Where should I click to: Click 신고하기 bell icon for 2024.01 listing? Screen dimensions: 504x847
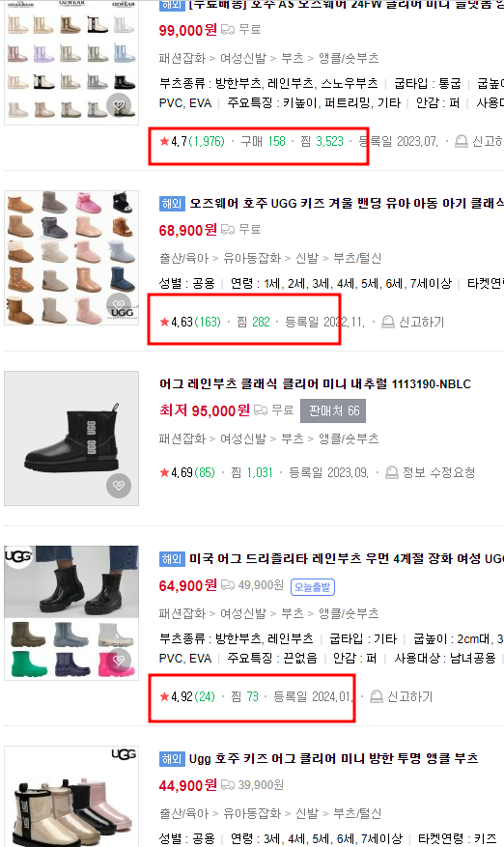pos(376,697)
